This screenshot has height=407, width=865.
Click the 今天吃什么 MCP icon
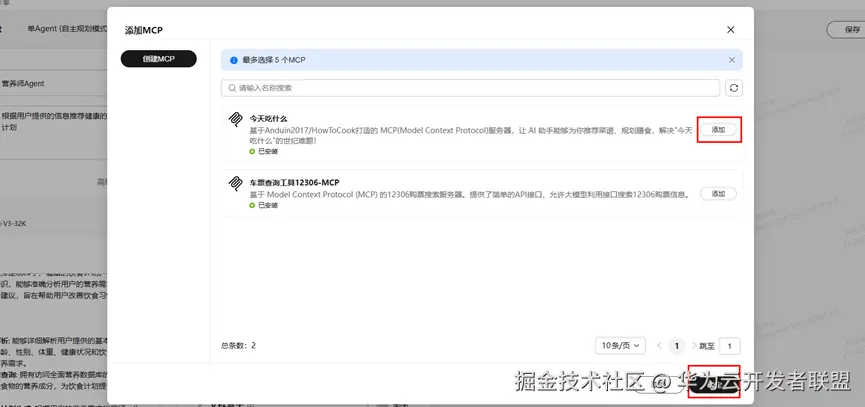pyautogui.click(x=236, y=120)
